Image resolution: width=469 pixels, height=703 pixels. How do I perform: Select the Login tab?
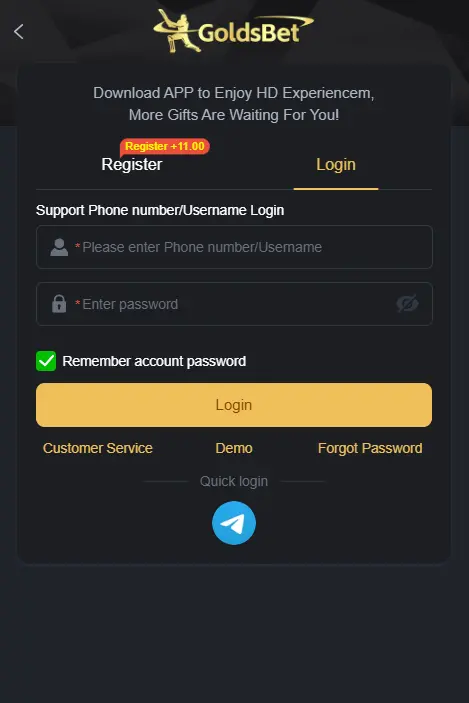coord(336,165)
